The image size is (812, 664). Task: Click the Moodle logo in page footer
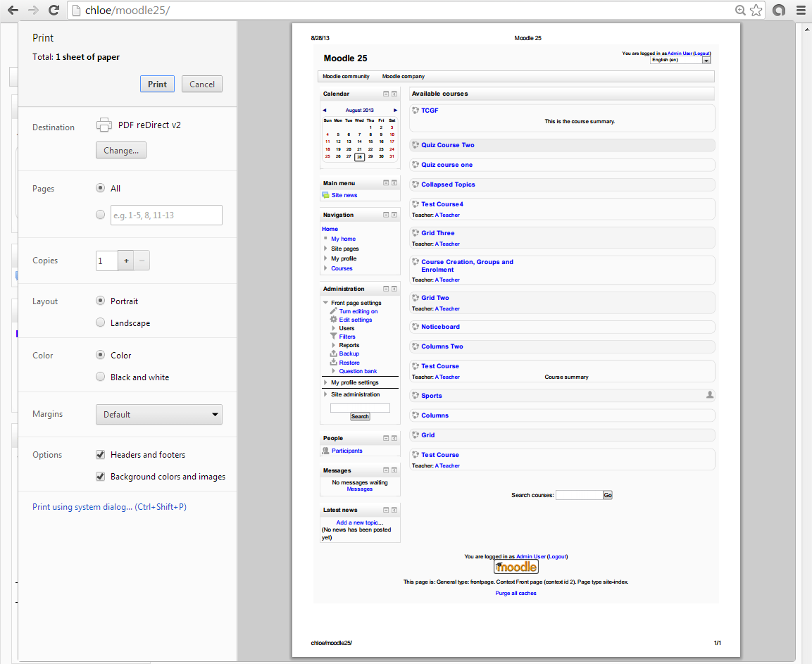click(516, 567)
